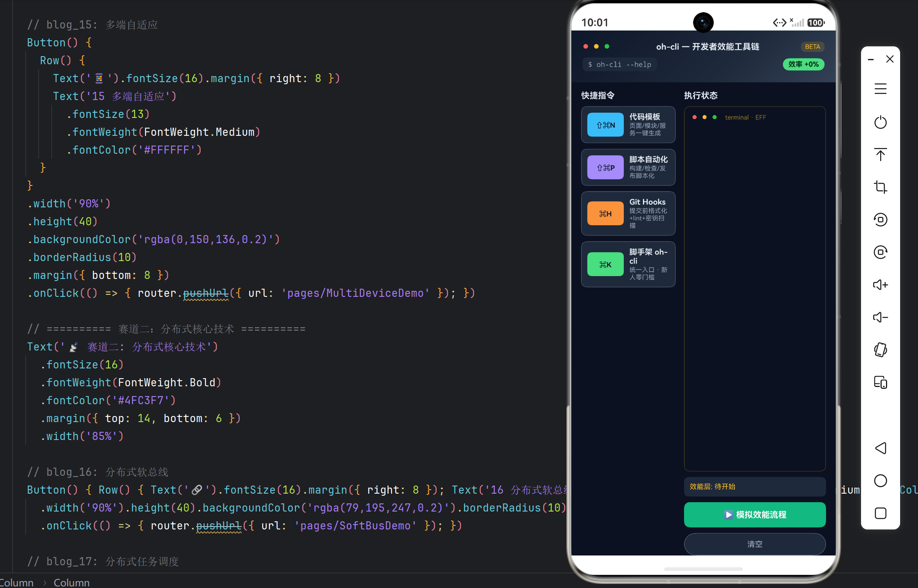
Task: Click the 10:01 clock in phone status bar
Action: (595, 23)
